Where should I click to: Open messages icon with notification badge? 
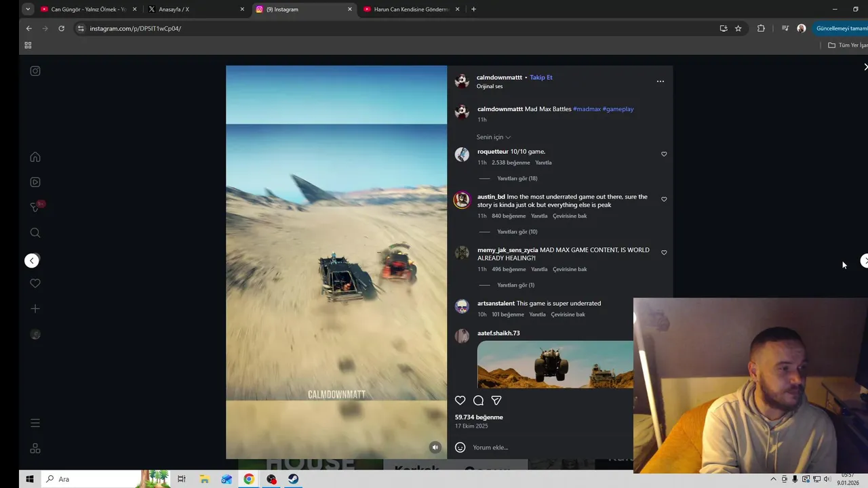[37, 207]
